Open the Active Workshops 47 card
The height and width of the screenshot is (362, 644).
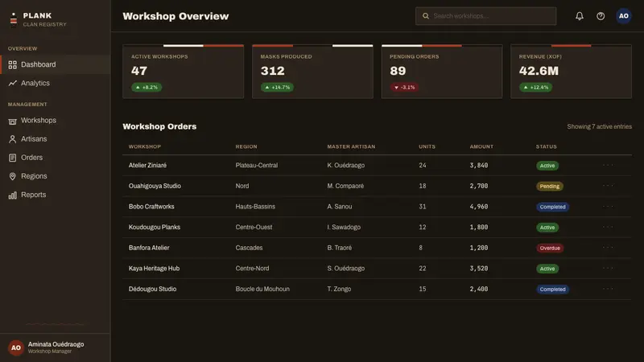pos(184,72)
